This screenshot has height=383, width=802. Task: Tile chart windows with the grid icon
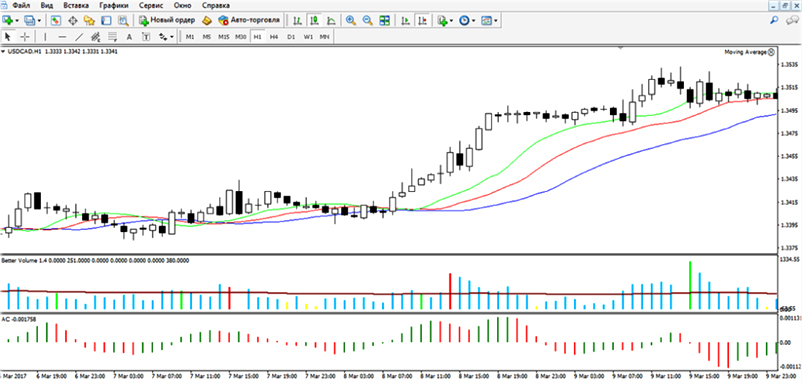click(384, 20)
